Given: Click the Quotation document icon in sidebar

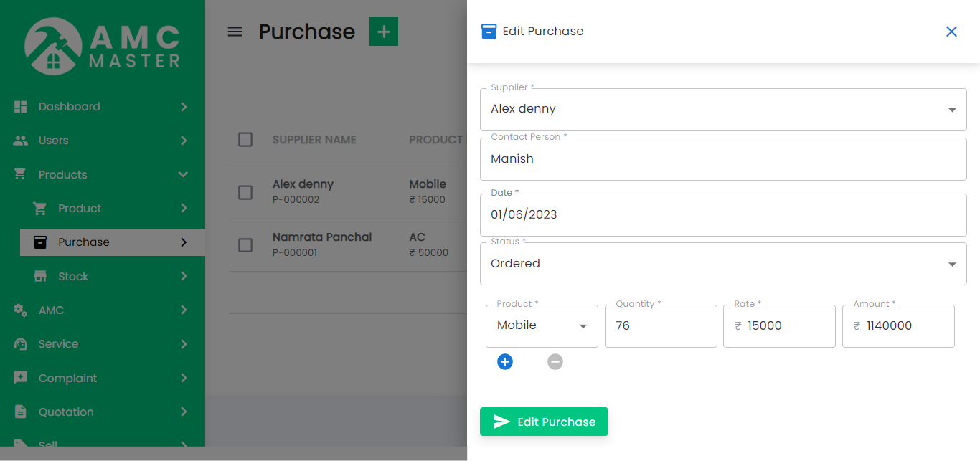Looking at the screenshot, I should tap(21, 412).
